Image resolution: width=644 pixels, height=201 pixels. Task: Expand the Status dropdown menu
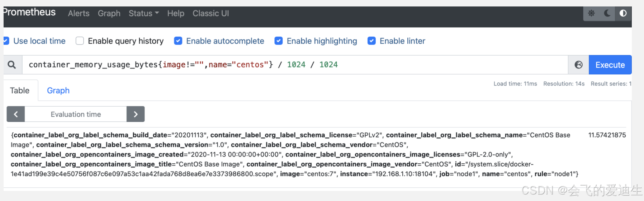point(143,13)
